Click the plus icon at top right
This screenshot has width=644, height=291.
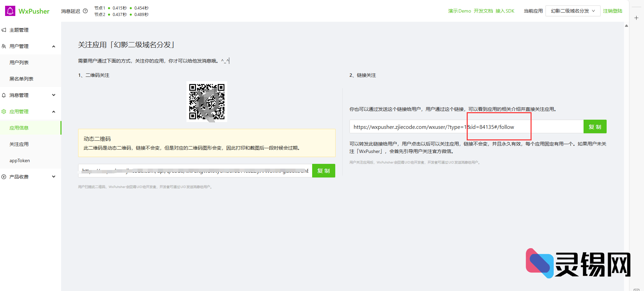pyautogui.click(x=636, y=18)
